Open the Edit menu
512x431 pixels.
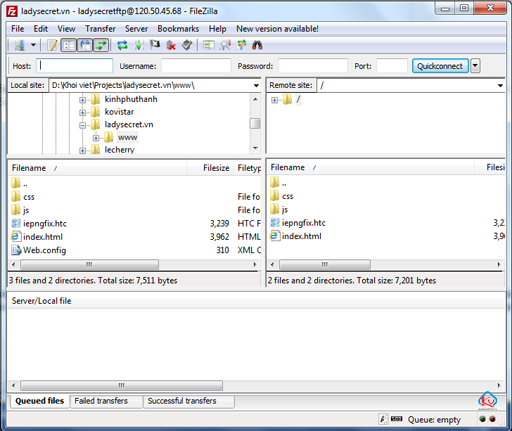click(x=41, y=29)
